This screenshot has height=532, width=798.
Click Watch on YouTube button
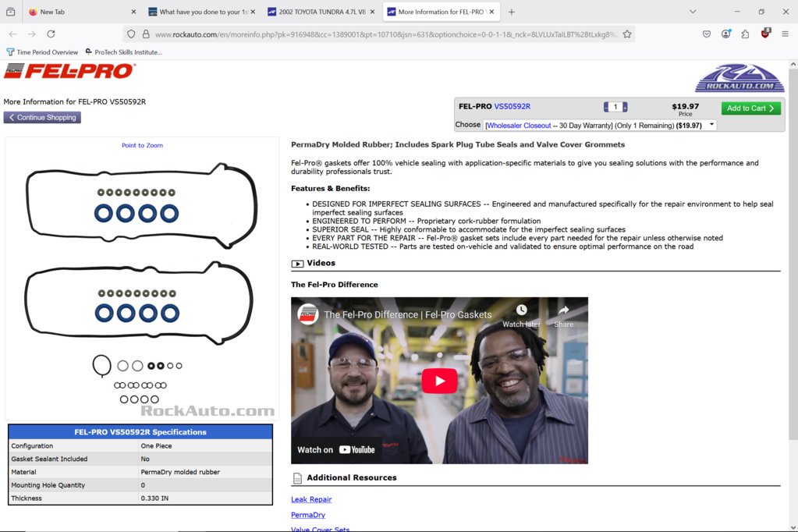click(336, 449)
